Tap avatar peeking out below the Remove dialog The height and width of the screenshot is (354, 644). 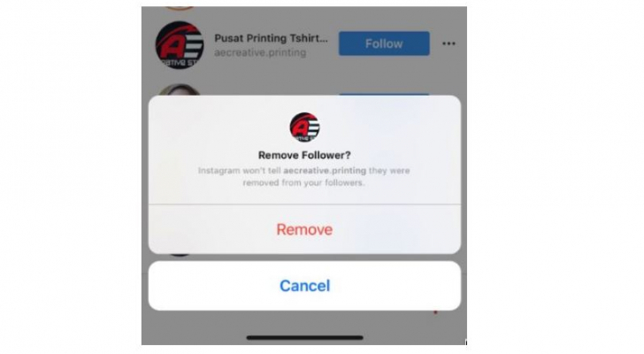(180, 255)
